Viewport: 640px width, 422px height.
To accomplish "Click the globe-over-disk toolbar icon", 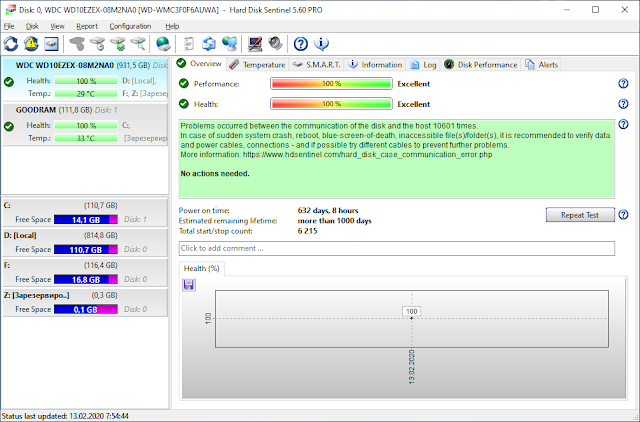I will tap(163, 44).
